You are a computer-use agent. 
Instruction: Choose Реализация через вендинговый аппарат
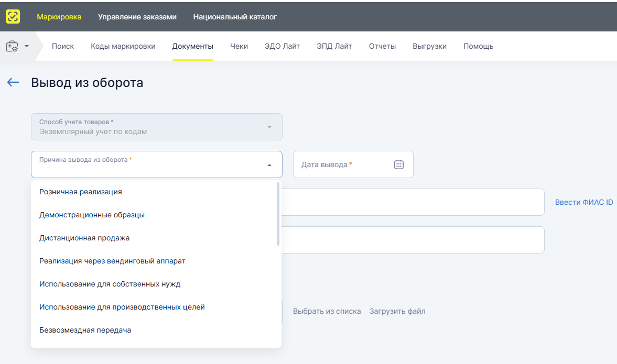point(112,261)
